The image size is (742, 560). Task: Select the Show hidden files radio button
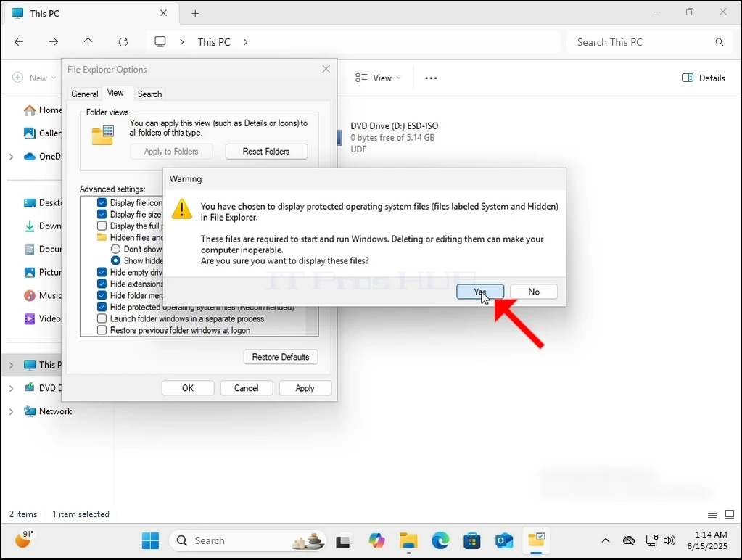[115, 260]
